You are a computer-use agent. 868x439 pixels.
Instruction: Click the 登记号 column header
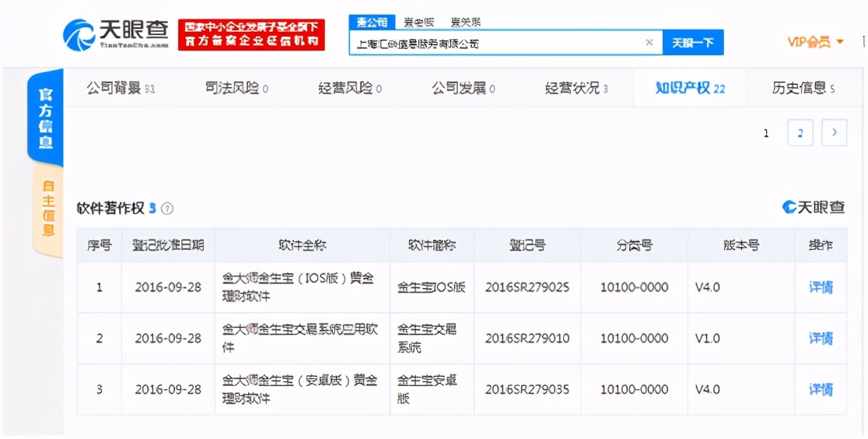coord(527,245)
